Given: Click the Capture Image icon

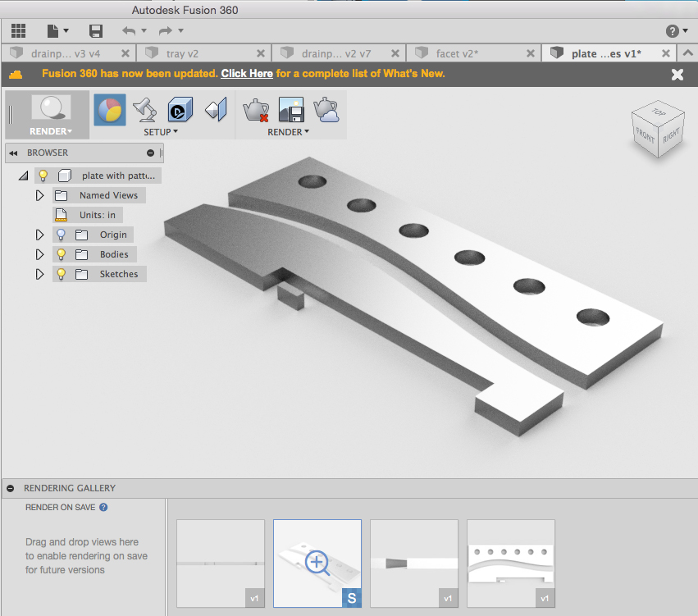Looking at the screenshot, I should pos(291,110).
